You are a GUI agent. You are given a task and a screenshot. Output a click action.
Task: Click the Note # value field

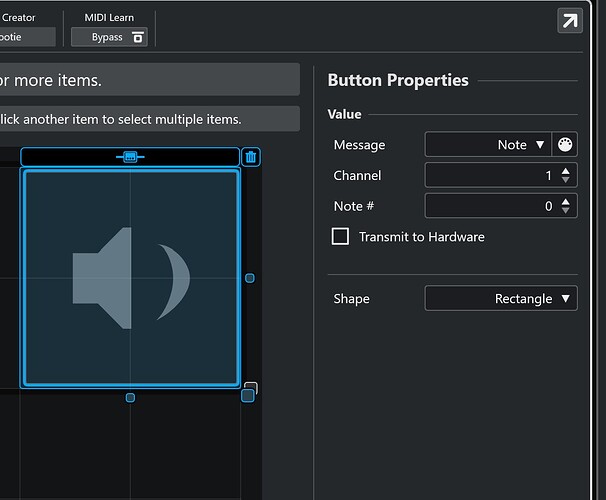point(501,206)
